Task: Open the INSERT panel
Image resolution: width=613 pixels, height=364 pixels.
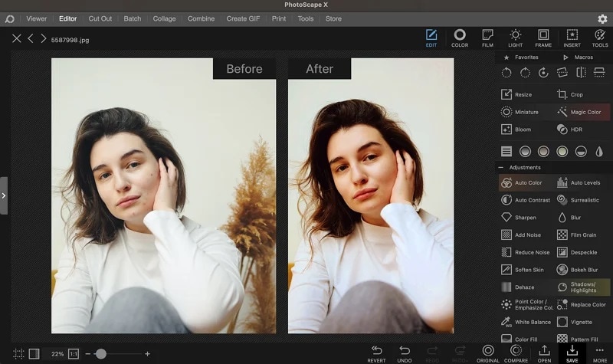Action: point(572,38)
